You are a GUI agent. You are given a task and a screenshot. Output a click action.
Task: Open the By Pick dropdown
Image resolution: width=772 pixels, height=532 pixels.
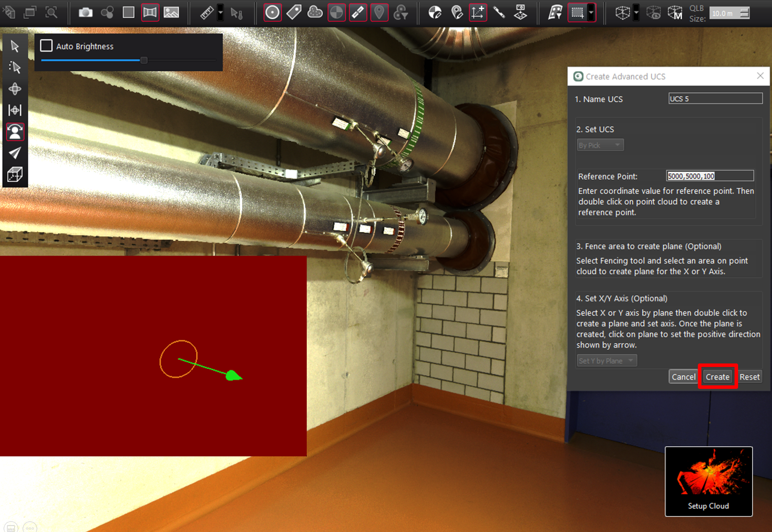tap(600, 145)
